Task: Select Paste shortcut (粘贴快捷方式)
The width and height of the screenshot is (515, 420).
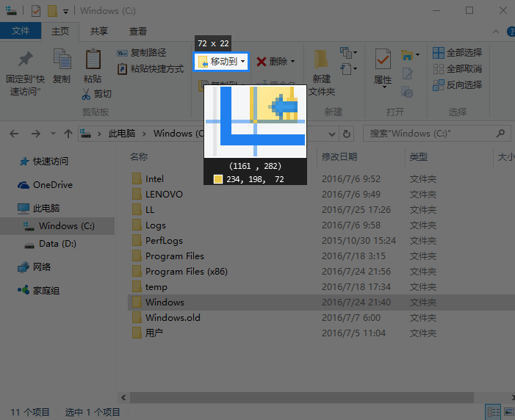Action: pos(151,69)
